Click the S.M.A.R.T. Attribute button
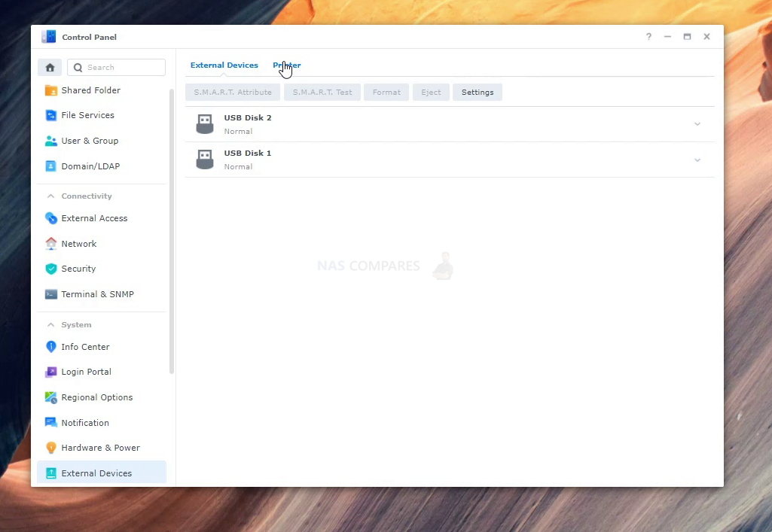Viewport: 772px width, 532px height. (x=233, y=92)
